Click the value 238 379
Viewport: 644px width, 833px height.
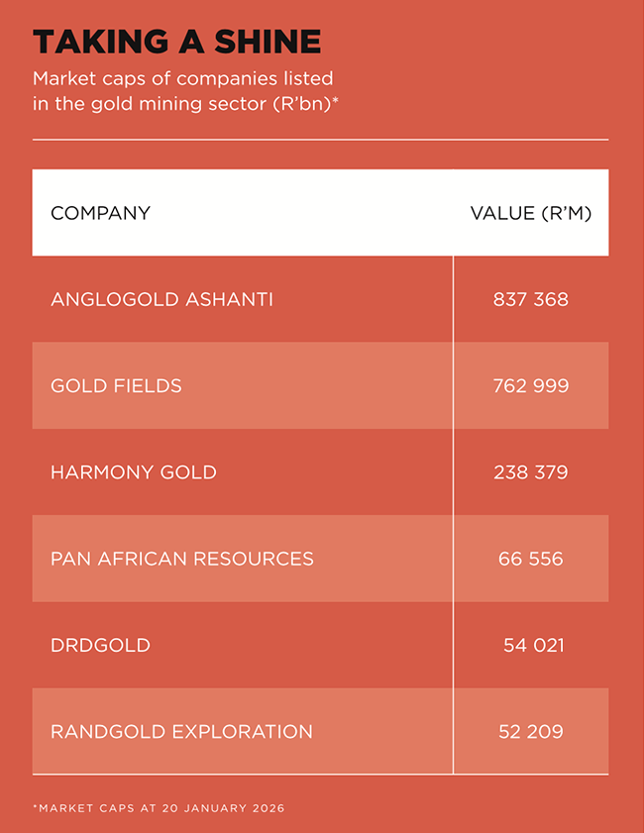pyautogui.click(x=531, y=472)
